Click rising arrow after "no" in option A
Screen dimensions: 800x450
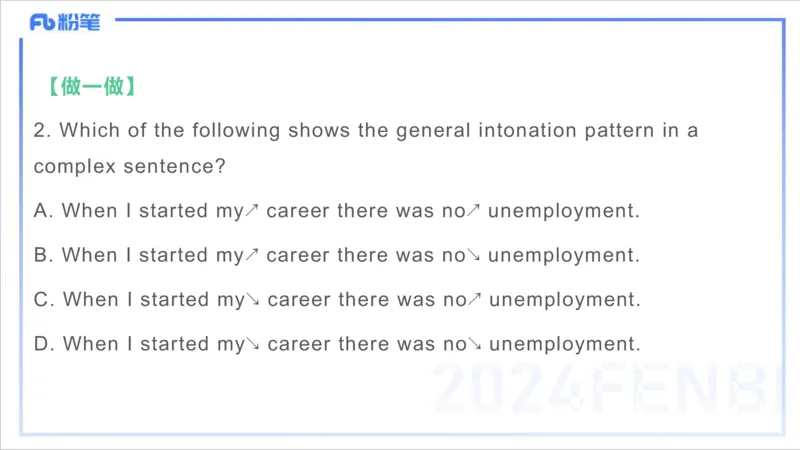[x=474, y=210]
